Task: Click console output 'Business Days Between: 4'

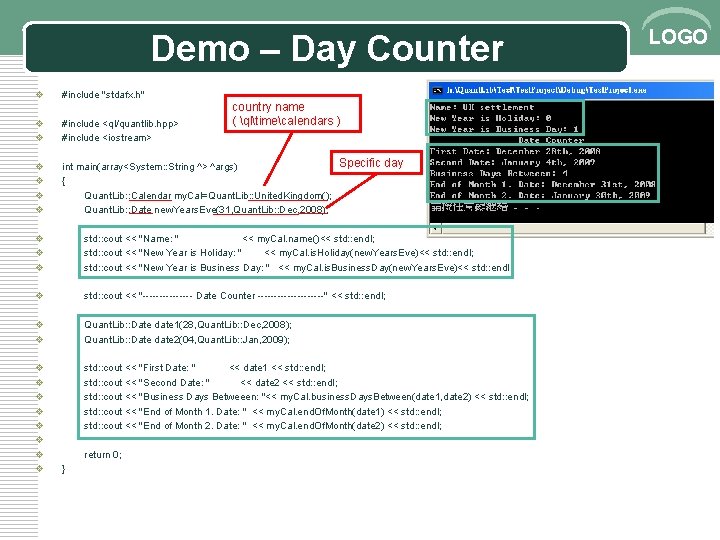Action: (x=499, y=173)
